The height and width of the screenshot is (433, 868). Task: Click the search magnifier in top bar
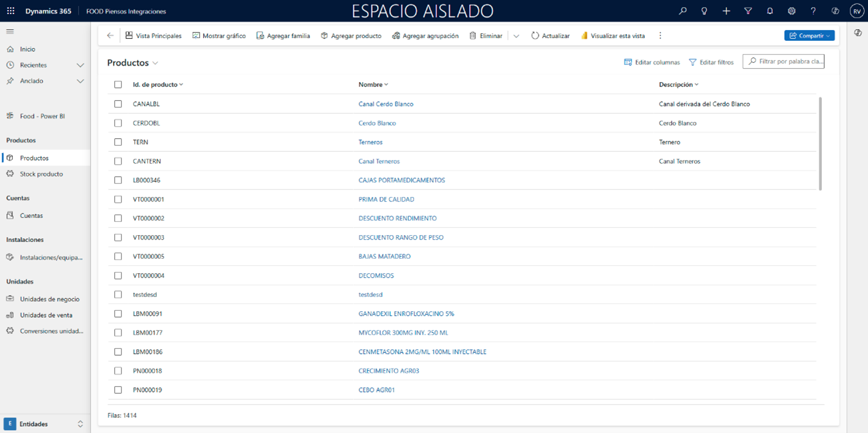tap(682, 11)
